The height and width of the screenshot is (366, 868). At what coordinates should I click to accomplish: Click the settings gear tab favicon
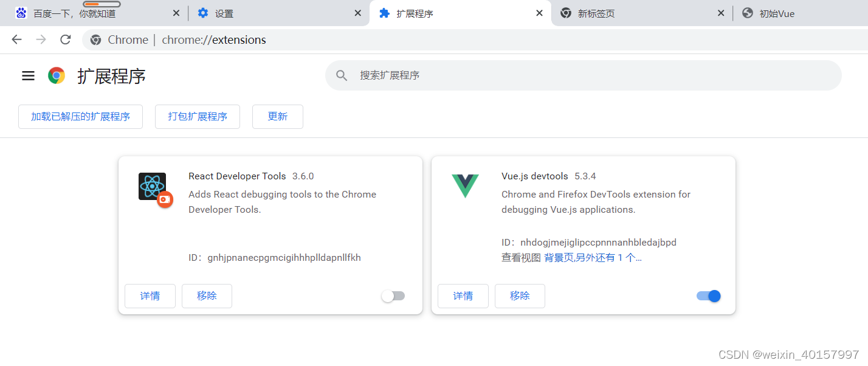tap(203, 13)
